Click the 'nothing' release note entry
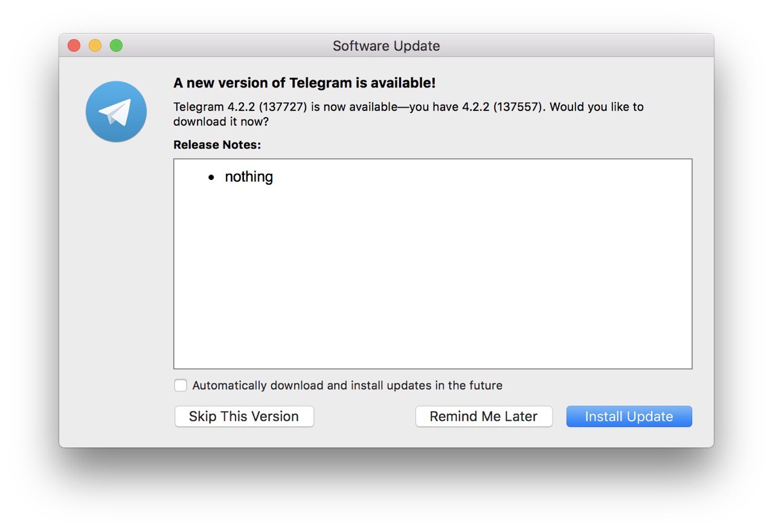Viewport: 773px width, 532px height. pyautogui.click(x=249, y=177)
